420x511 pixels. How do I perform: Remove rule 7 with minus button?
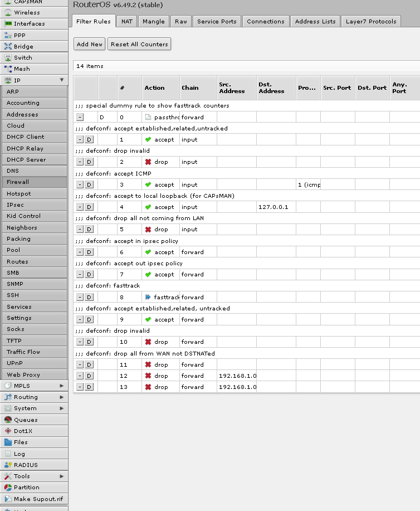pyautogui.click(x=80, y=274)
